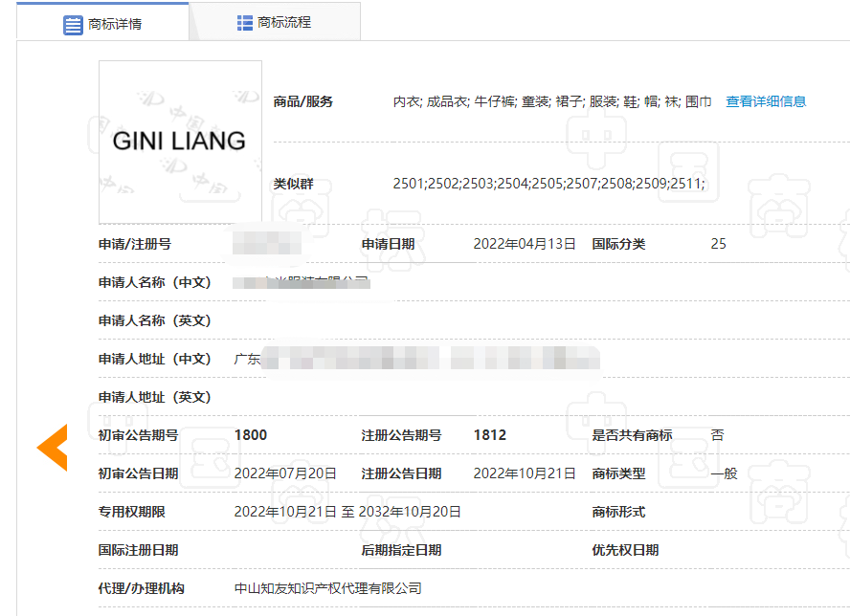Click the preliminary announcement issue number 1800
The height and width of the screenshot is (616, 850).
(251, 435)
